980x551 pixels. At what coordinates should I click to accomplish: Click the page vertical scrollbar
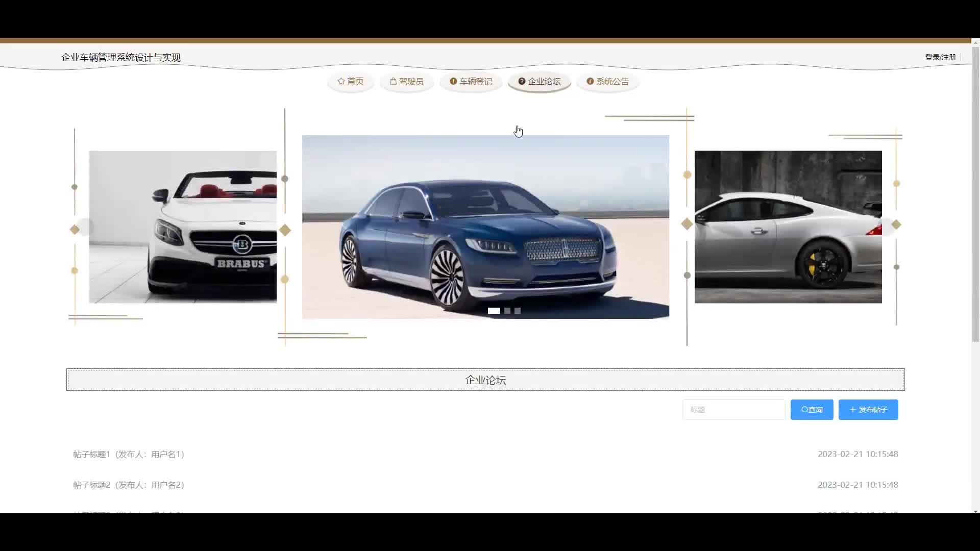[975, 194]
